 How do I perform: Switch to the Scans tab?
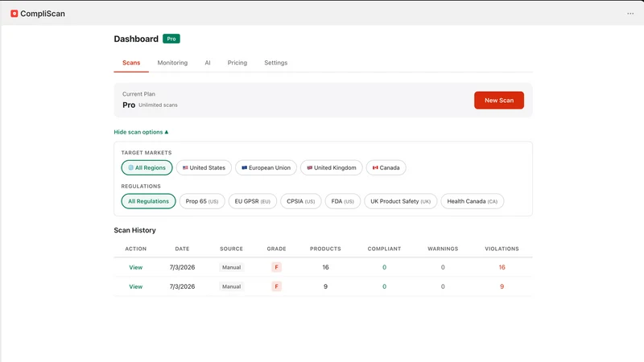(x=131, y=63)
